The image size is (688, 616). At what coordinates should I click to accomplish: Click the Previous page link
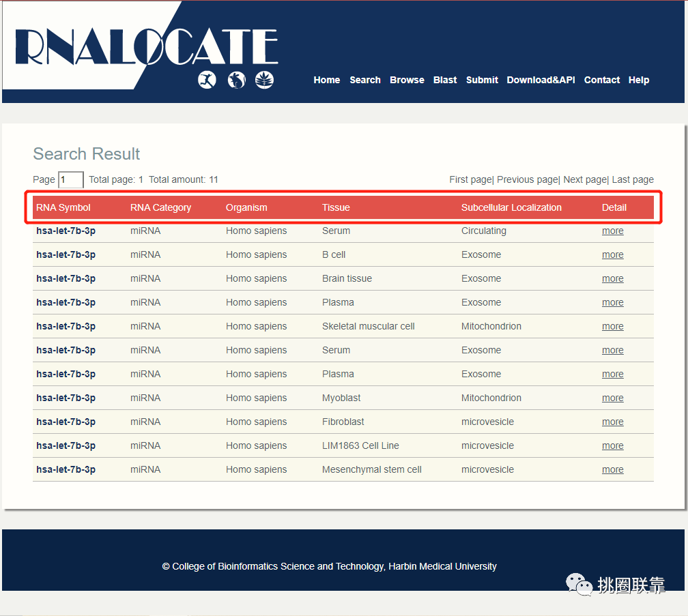(x=528, y=180)
